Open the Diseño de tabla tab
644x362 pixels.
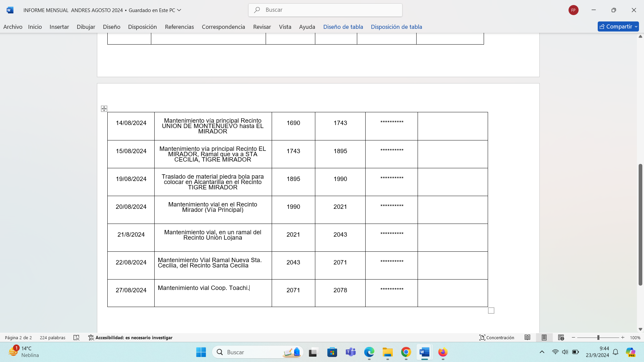click(343, 27)
